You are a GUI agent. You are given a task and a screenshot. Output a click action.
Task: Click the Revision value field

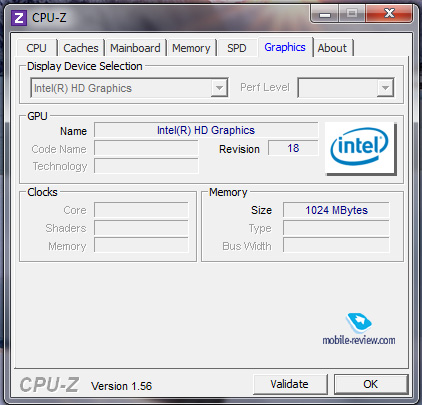(x=293, y=148)
